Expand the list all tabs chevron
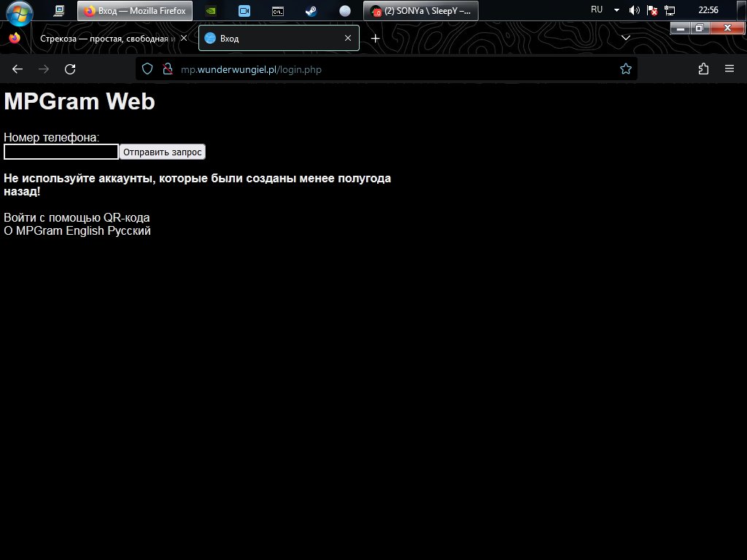747x560 pixels. [x=626, y=38]
